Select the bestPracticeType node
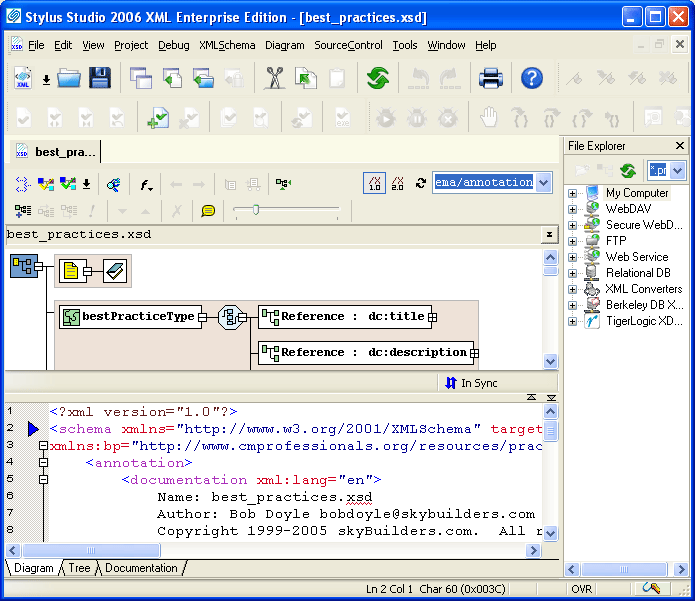 (131, 316)
